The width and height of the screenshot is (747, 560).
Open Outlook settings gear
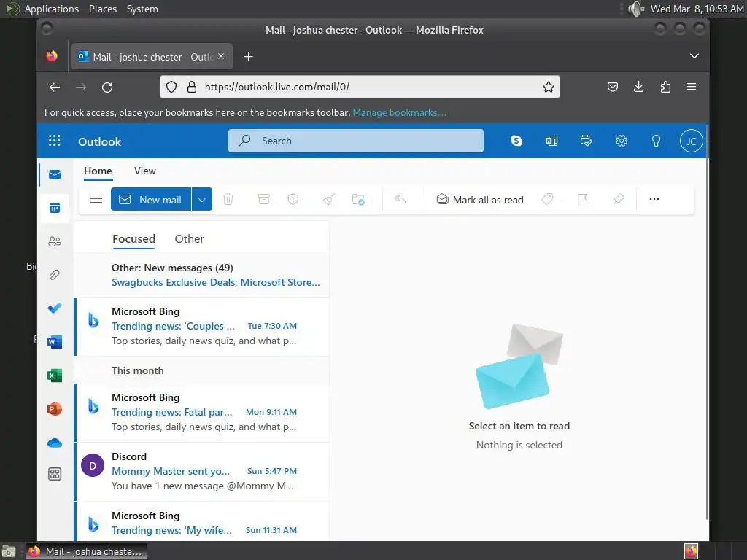tap(622, 141)
